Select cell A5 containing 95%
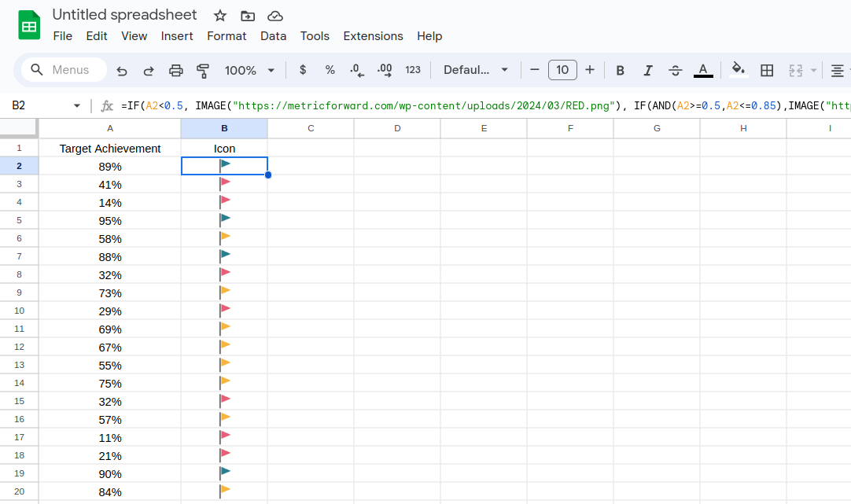The width and height of the screenshot is (851, 504). [110, 220]
